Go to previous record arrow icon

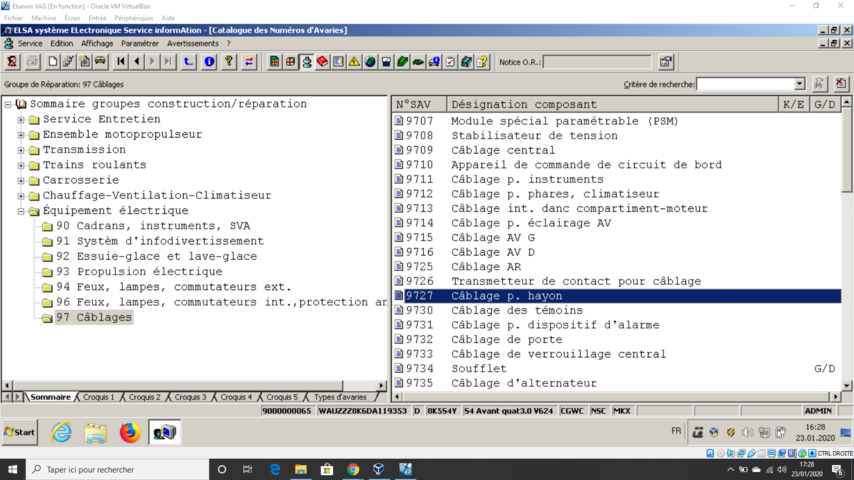pos(137,62)
